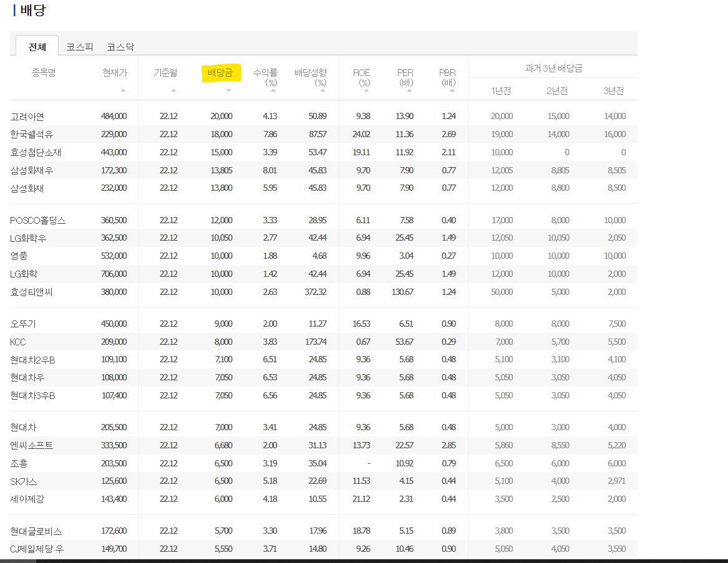Open 엔씨소프트 stock link
Viewport: 728px width, 563px height.
click(x=32, y=446)
